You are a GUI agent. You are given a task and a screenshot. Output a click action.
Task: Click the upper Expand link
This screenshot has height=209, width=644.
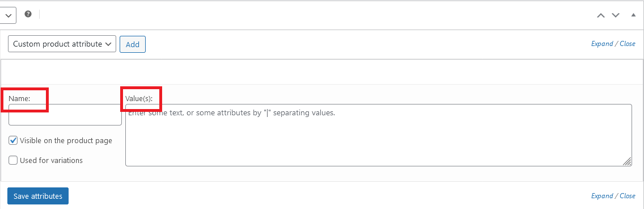(601, 44)
